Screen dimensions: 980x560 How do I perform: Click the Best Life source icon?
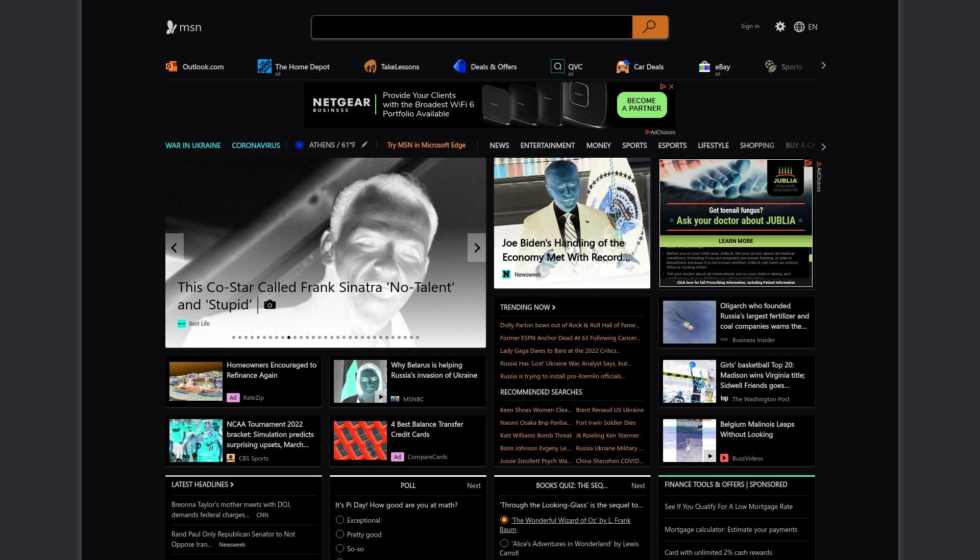[x=181, y=324]
